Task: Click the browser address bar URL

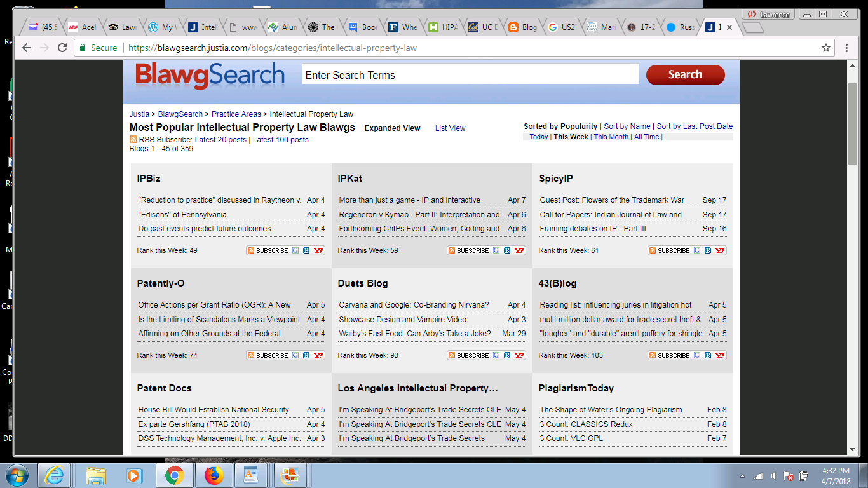Action: pyautogui.click(x=272, y=48)
